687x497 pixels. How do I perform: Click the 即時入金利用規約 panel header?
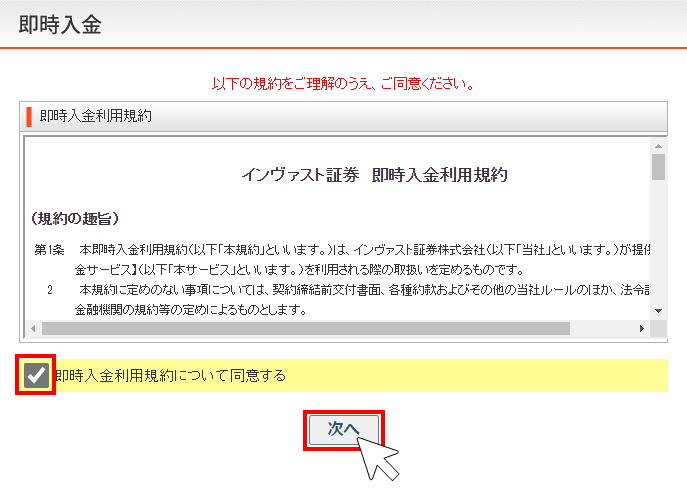coord(344,116)
